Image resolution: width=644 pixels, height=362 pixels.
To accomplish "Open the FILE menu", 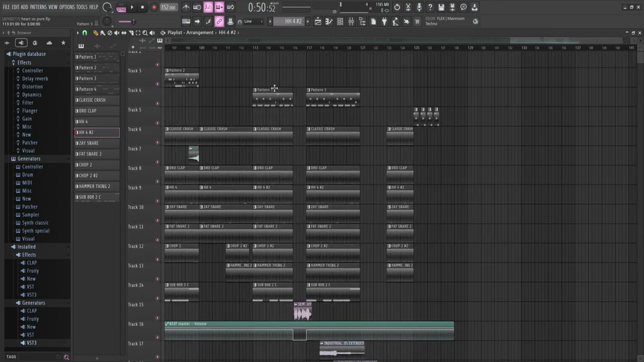I will click(x=6, y=7).
